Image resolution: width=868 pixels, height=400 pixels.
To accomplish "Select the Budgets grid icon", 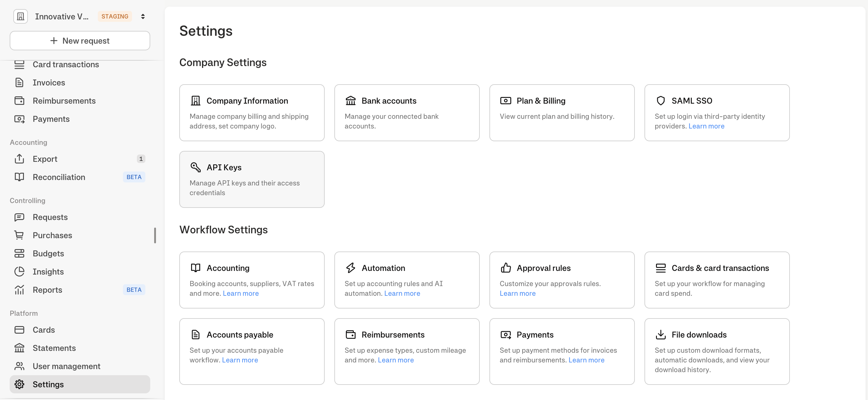I will [x=19, y=253].
